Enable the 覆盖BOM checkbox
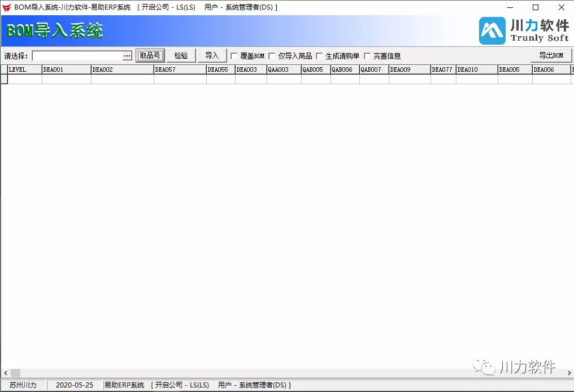 pyautogui.click(x=234, y=56)
